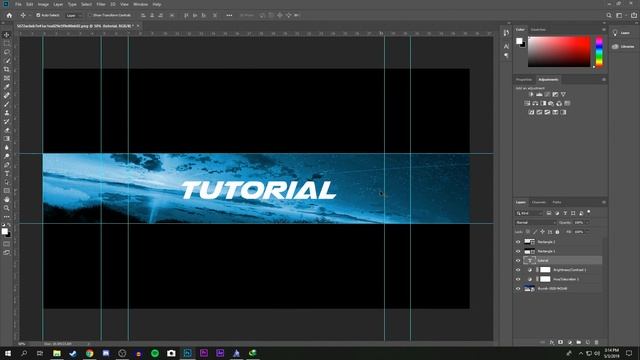Add a layer mask from Layers panel footer
This screenshot has width=640, height=360.
[x=560, y=342]
